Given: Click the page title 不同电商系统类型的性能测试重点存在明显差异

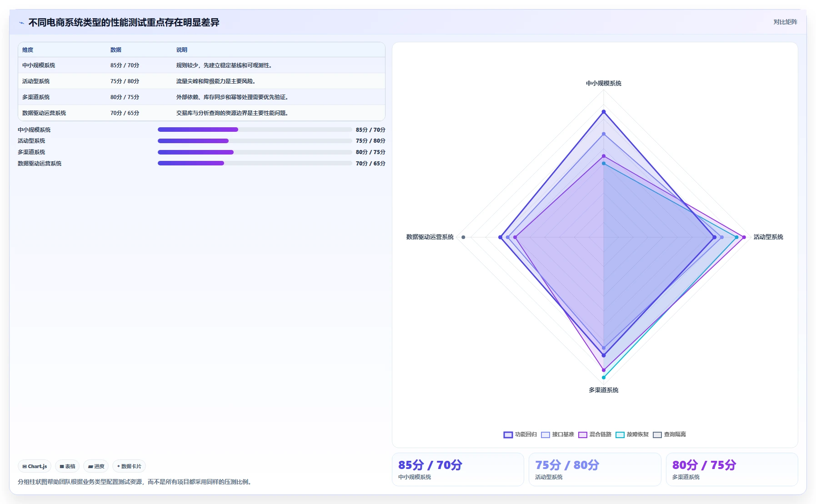Looking at the screenshot, I should (x=124, y=23).
